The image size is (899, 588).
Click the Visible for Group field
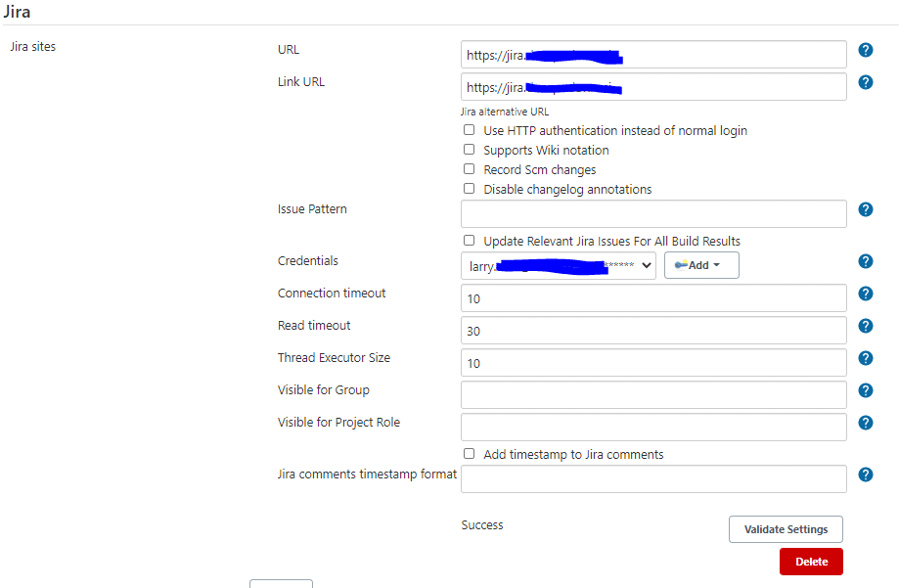coord(653,394)
